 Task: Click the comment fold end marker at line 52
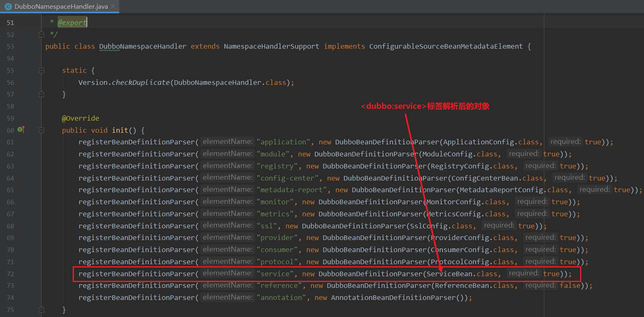coord(41,34)
